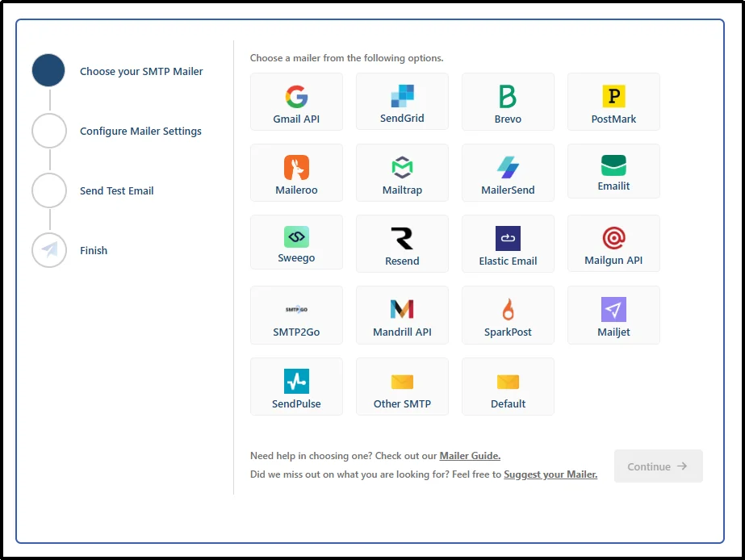Click the PostMark label text
Screen dimensions: 745x560
pyautogui.click(x=613, y=119)
